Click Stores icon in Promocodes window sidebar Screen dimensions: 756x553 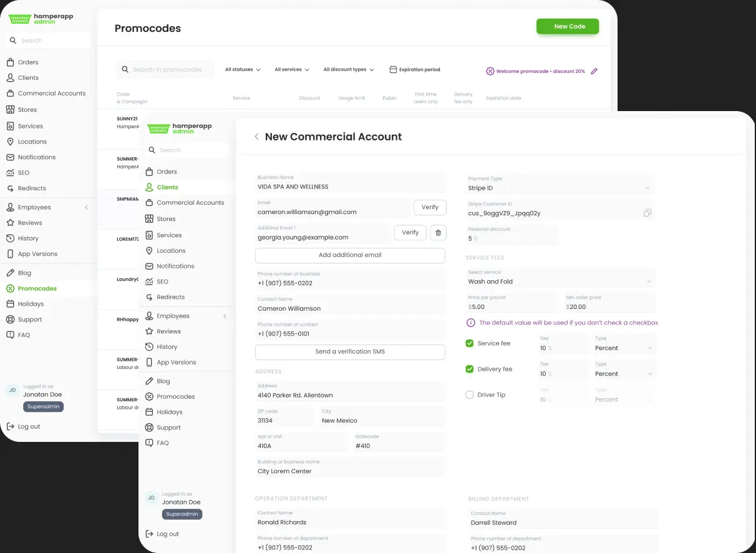tap(11, 110)
